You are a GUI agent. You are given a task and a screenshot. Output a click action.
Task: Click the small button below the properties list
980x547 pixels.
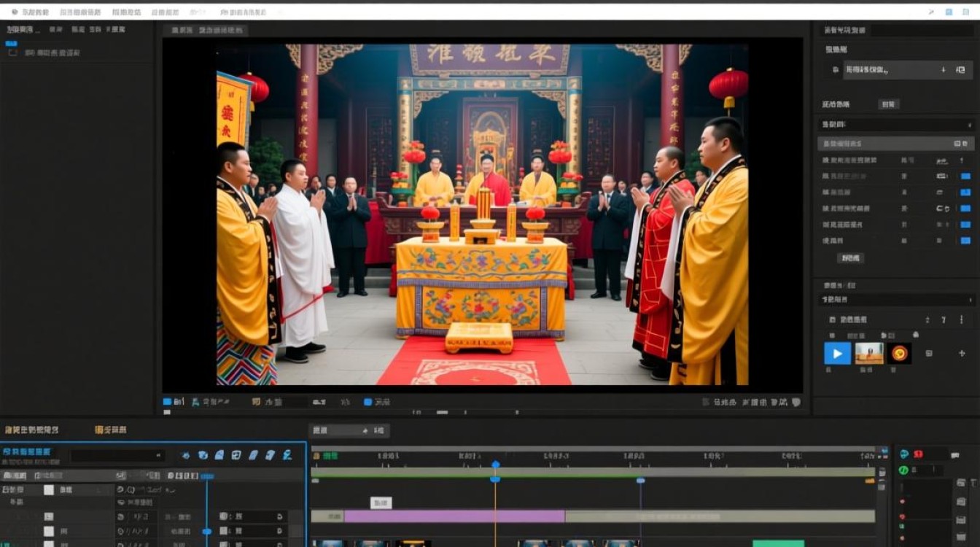pyautogui.click(x=850, y=257)
